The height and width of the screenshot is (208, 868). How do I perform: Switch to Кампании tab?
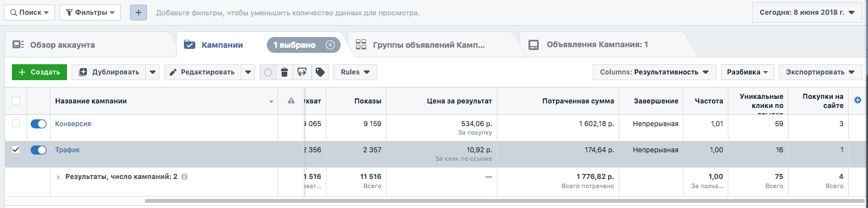click(222, 45)
